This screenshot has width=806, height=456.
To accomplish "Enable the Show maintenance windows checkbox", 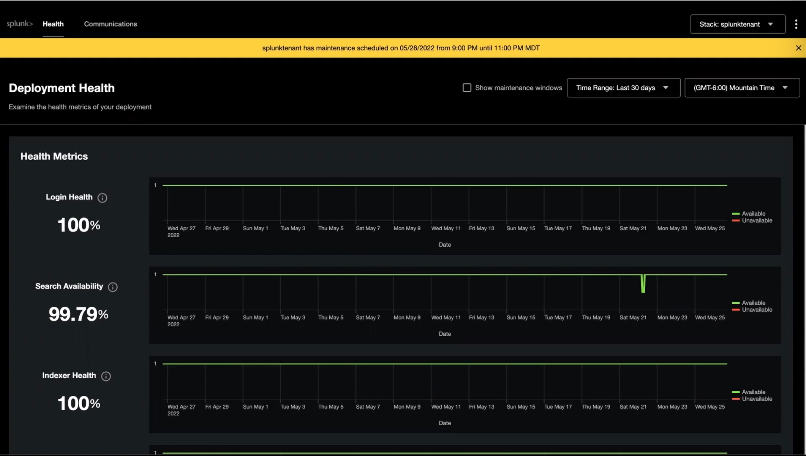I will point(467,88).
